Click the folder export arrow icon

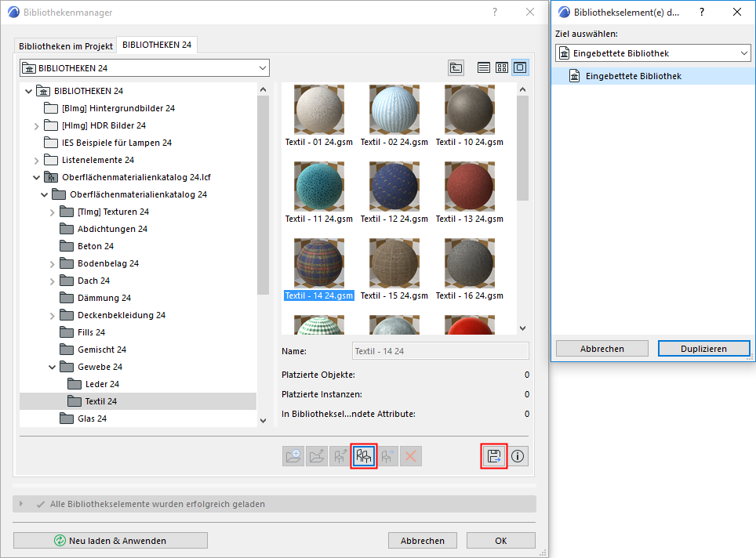point(317,456)
